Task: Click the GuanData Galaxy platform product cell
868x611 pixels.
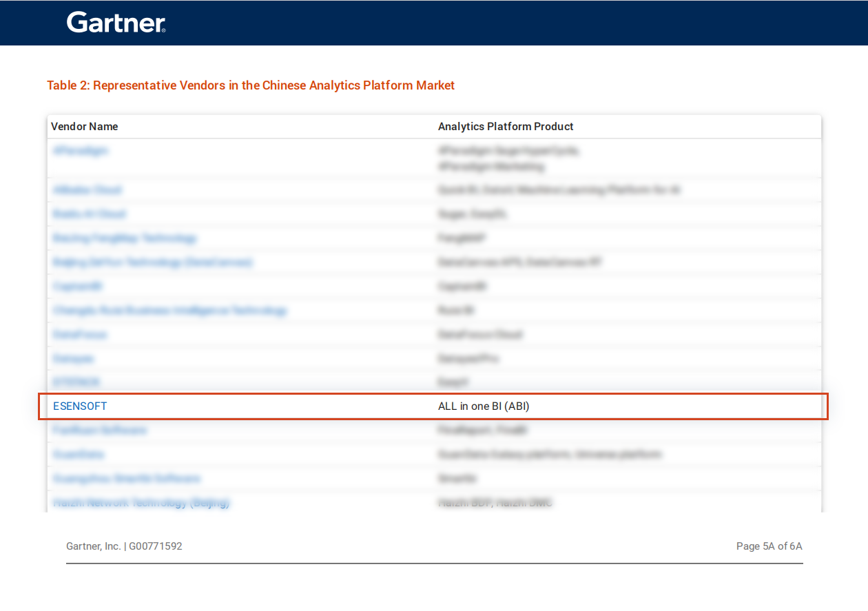Action: tap(549, 455)
